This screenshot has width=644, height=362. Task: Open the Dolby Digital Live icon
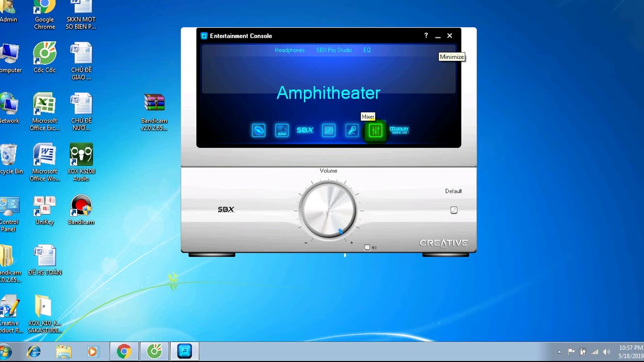tap(399, 130)
